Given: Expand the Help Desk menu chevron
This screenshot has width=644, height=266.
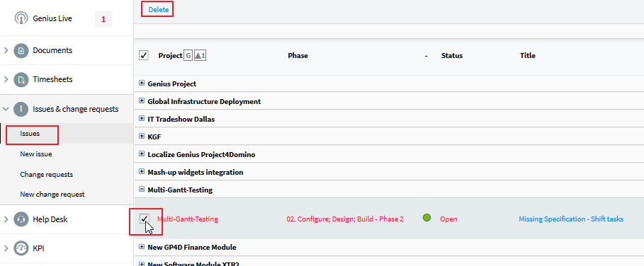Looking at the screenshot, I should 6,219.
